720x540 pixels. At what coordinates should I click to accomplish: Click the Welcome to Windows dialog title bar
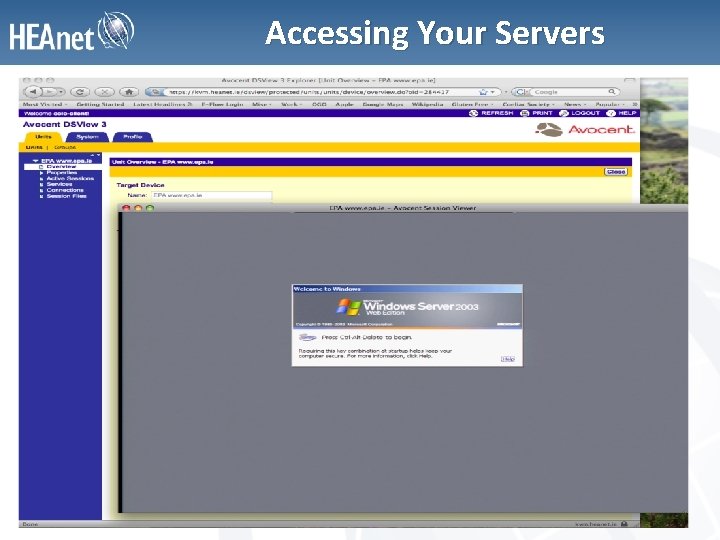407,289
